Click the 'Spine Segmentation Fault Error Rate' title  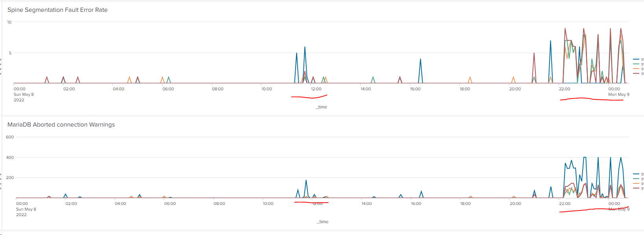point(57,10)
